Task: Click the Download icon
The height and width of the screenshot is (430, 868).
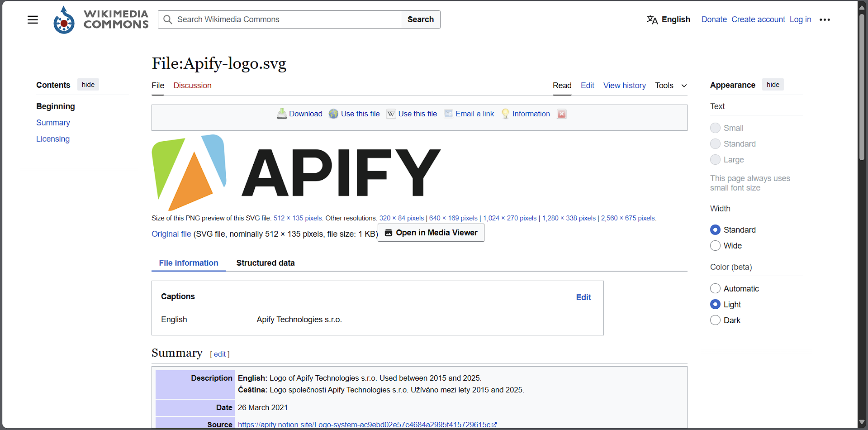Action: tap(282, 114)
